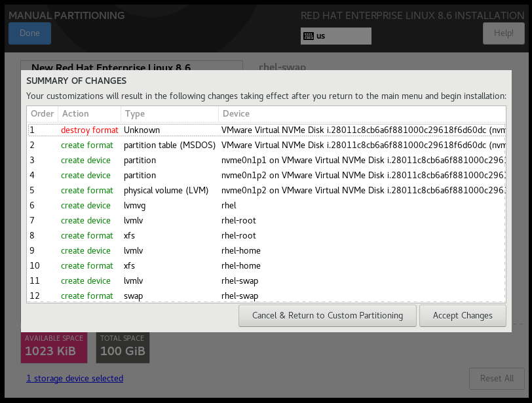
Task: Select the 'Unknown' type cell in row 1
Action: click(x=142, y=130)
